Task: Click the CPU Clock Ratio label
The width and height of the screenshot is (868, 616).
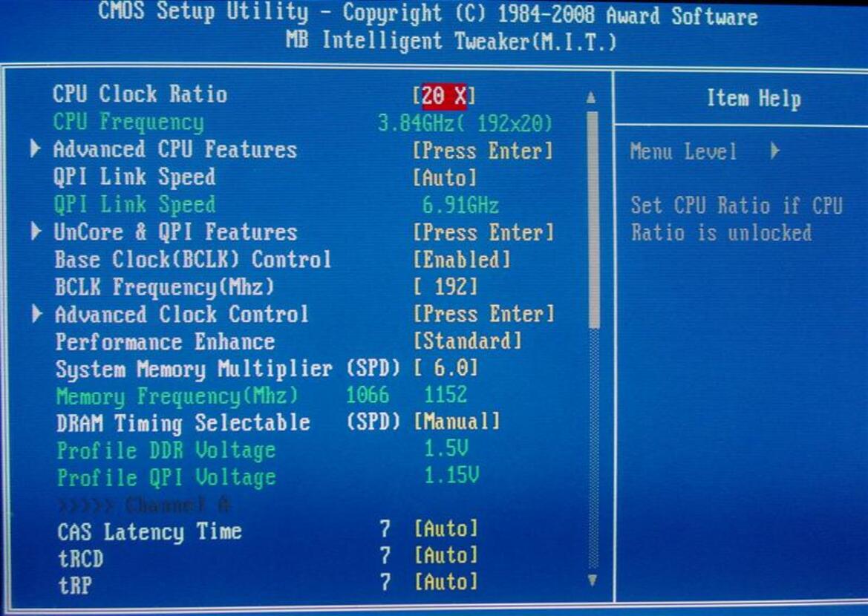Action: pos(140,94)
